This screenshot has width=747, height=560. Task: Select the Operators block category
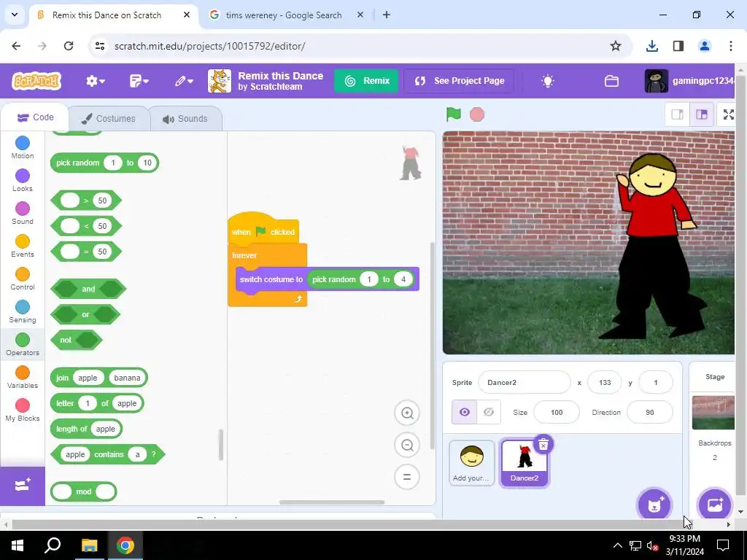23,345
